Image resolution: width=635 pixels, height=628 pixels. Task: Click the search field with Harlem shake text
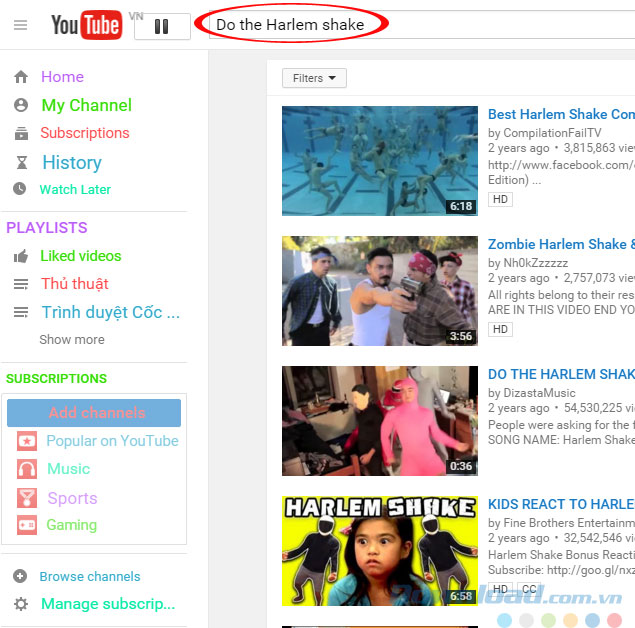tap(421, 25)
